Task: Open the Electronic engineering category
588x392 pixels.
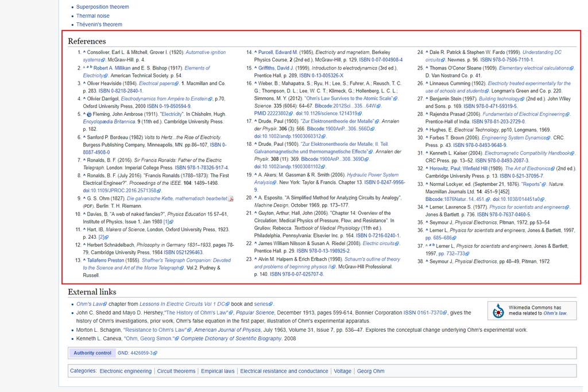Action: (x=126, y=371)
